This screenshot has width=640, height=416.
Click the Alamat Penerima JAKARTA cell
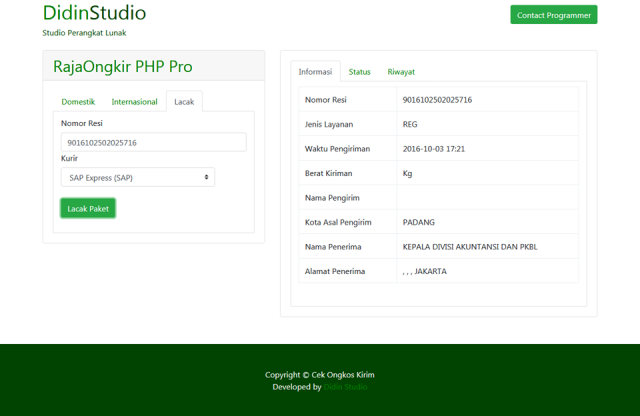pos(424,271)
